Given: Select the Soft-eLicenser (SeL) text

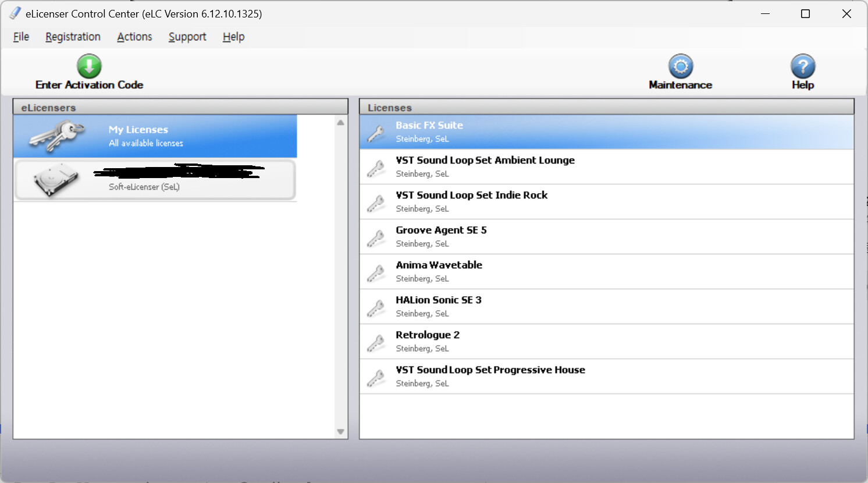Looking at the screenshot, I should pyautogui.click(x=144, y=187).
